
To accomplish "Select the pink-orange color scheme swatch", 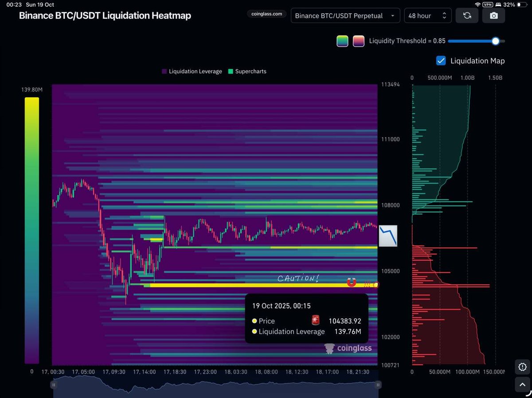I will click(359, 41).
